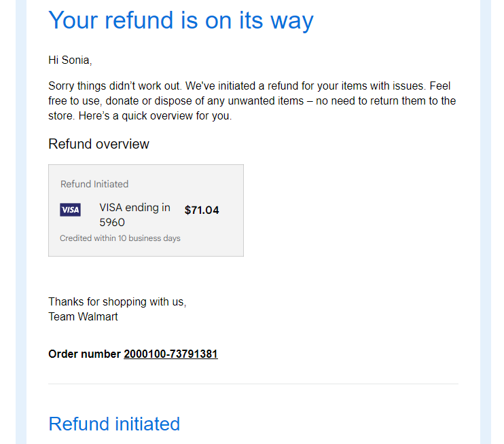Click the refund explanation paragraph
504x444 pixels.
[252, 101]
